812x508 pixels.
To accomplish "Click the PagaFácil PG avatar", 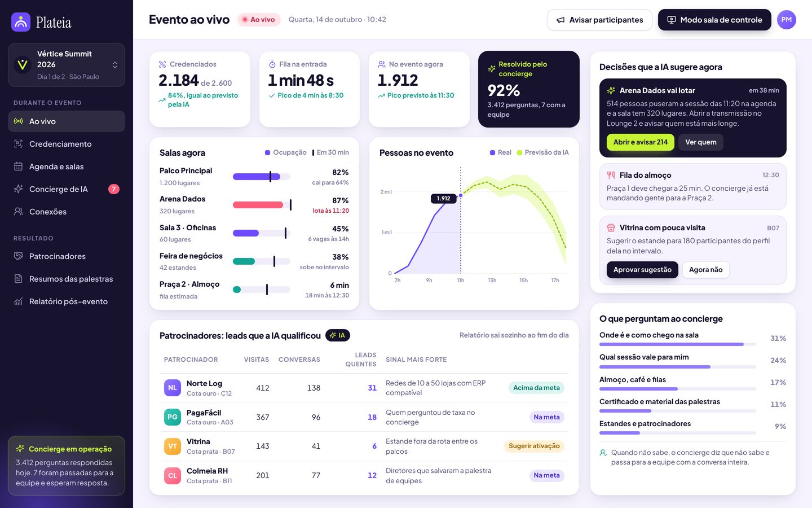I will click(173, 417).
